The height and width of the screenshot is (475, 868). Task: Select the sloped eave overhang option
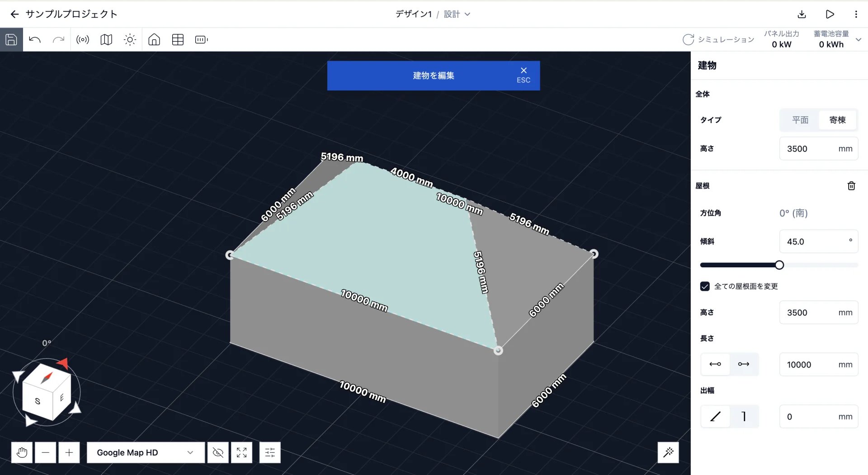tap(715, 416)
